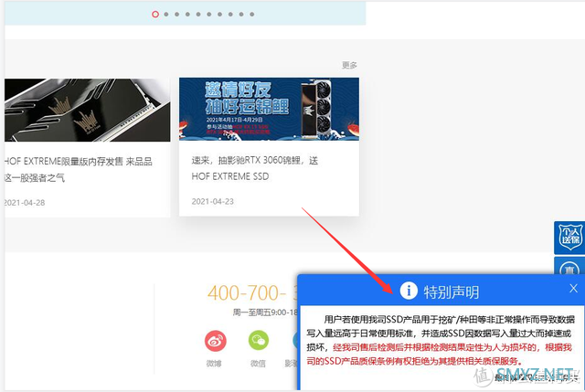Click the info icon beside 特别声明
This screenshot has width=585, height=392.
(x=409, y=290)
